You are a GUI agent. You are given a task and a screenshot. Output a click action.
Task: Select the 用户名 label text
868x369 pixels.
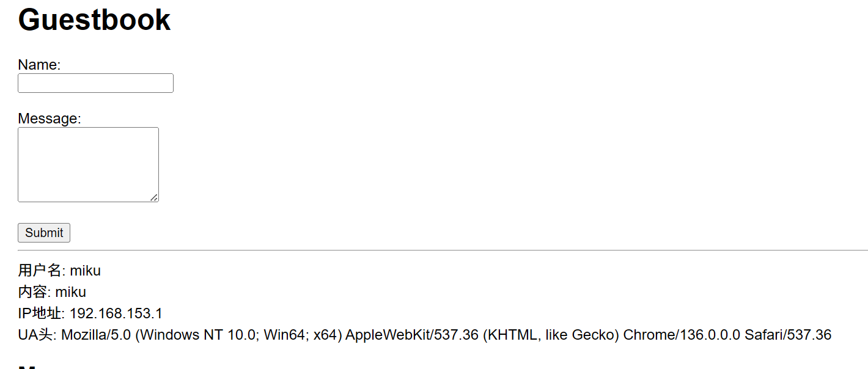(40, 270)
